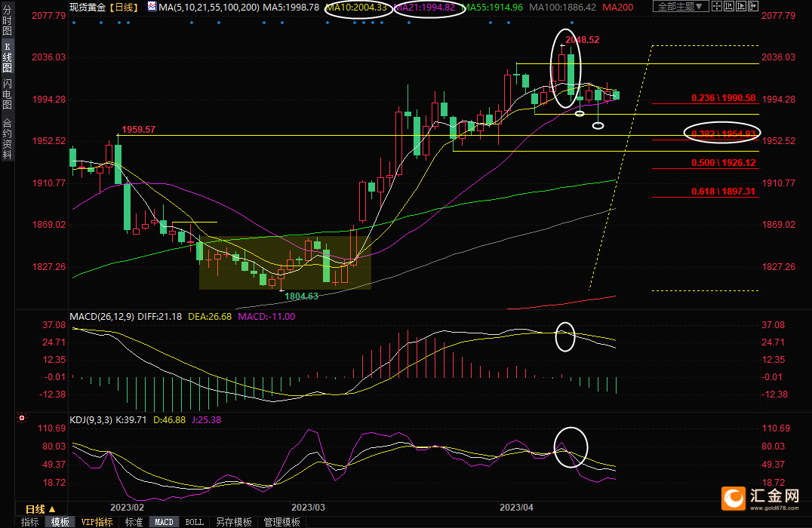This screenshot has height=528, width=812.
Task: Click the chart shift-right toolbar icon
Action: 753,6
